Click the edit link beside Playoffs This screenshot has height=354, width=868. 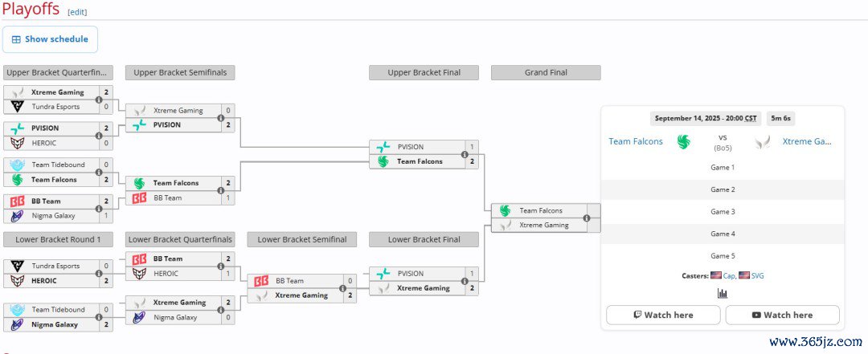tap(77, 12)
